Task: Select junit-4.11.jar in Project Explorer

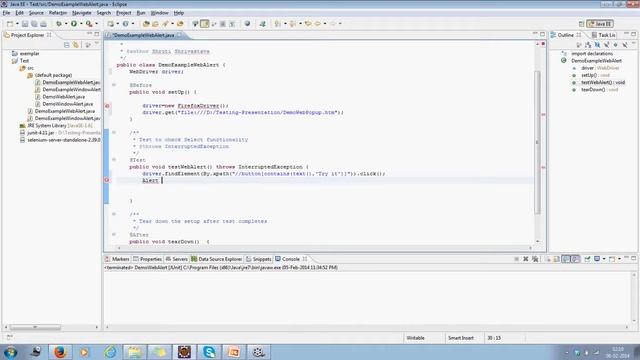Action: [41, 133]
